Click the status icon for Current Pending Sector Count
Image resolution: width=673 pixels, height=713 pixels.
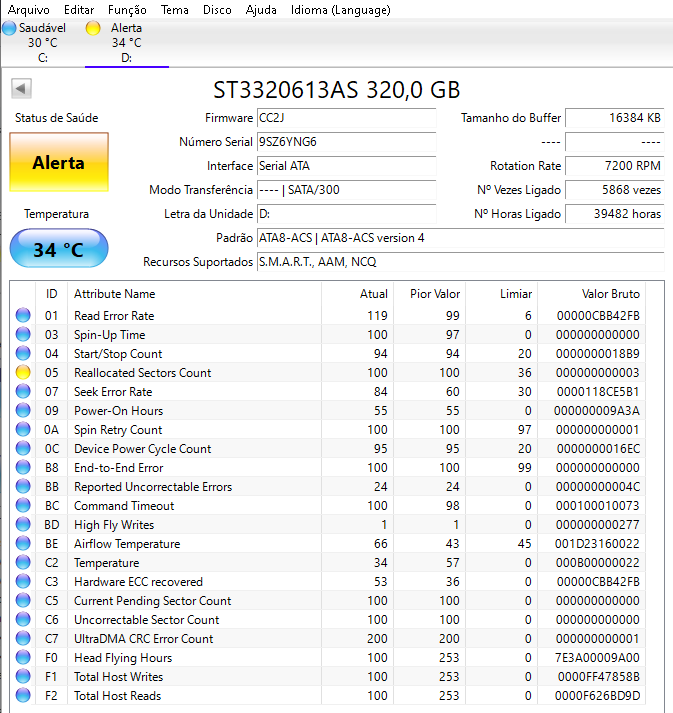(x=23, y=600)
